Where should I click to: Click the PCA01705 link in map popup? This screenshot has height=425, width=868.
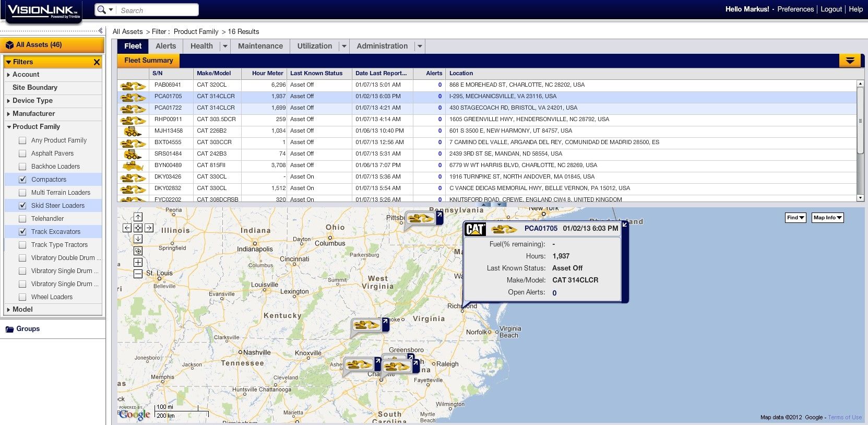(541, 229)
